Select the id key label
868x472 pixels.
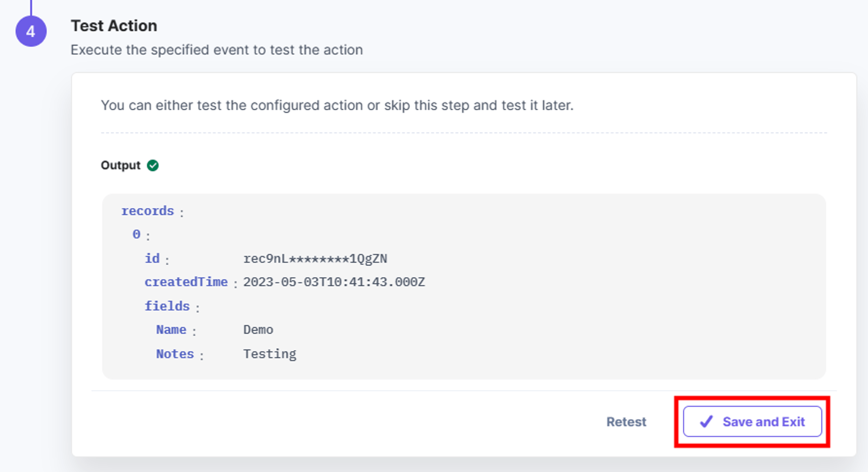point(152,259)
